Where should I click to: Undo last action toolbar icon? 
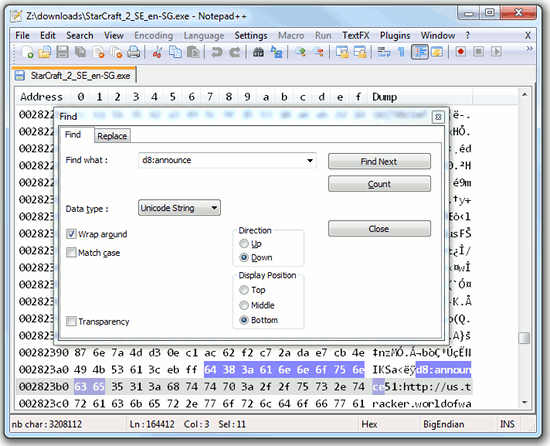coord(217,52)
